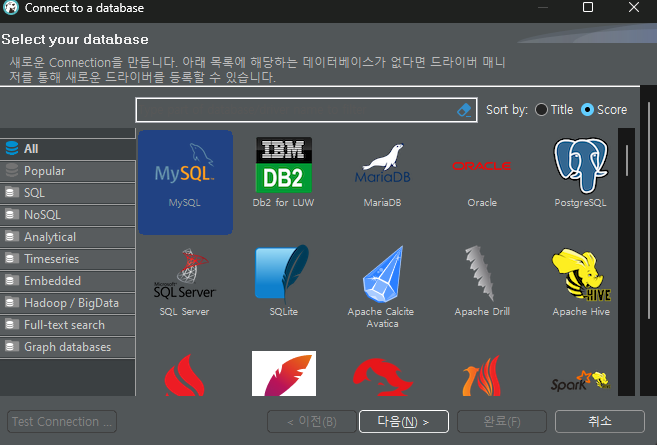Image resolution: width=657 pixels, height=445 pixels.
Task: Click the 다음(N) > next button
Action: [x=404, y=421]
